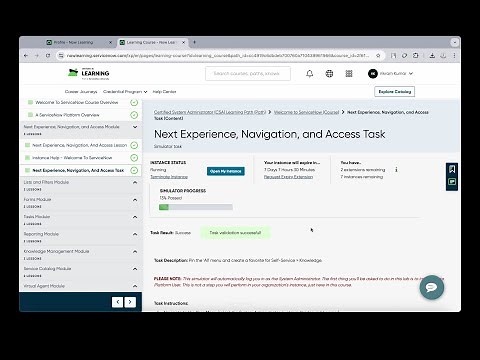This screenshot has width=480, height=360.
Task: Open the browser downloads icon
Action: coord(432,56)
